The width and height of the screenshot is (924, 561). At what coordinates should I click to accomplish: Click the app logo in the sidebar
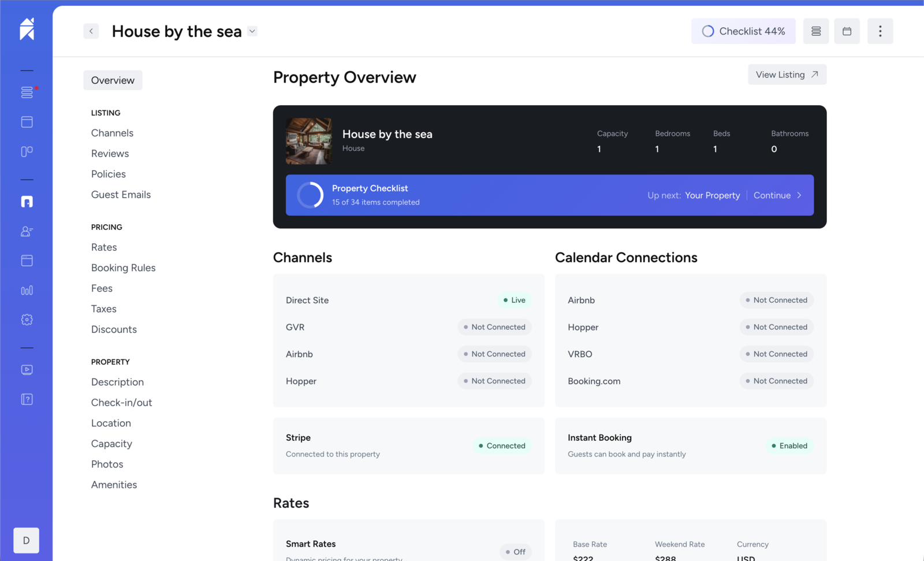point(27,29)
